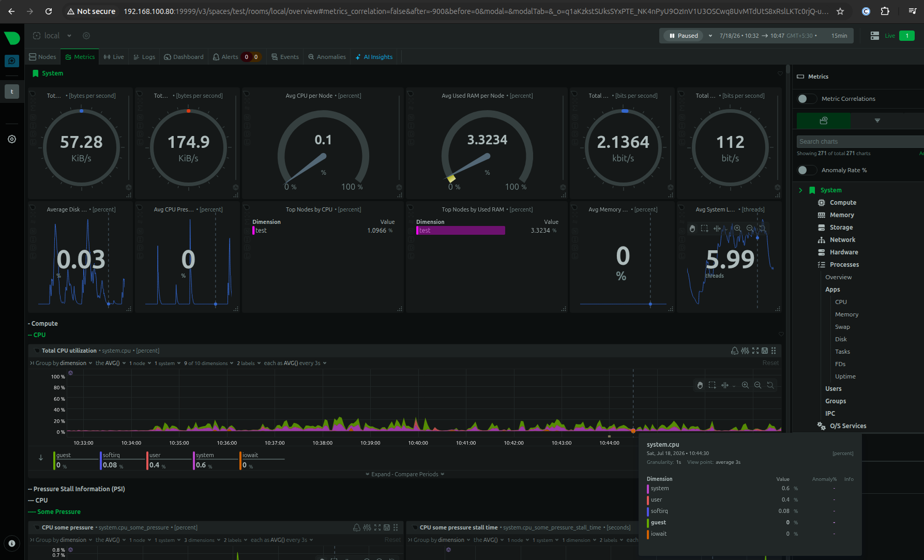Click Reset on Total CPU utilization chart

point(770,363)
